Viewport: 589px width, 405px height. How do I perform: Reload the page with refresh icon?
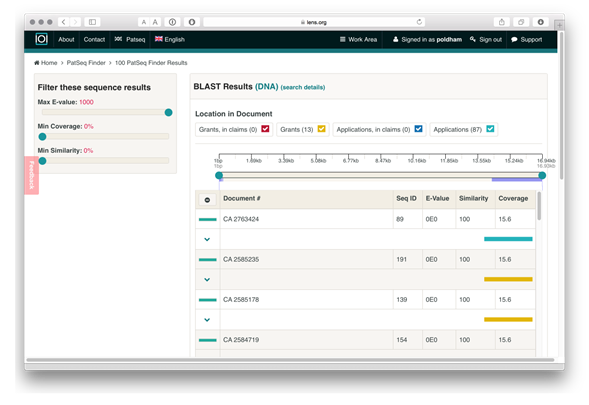click(x=419, y=22)
